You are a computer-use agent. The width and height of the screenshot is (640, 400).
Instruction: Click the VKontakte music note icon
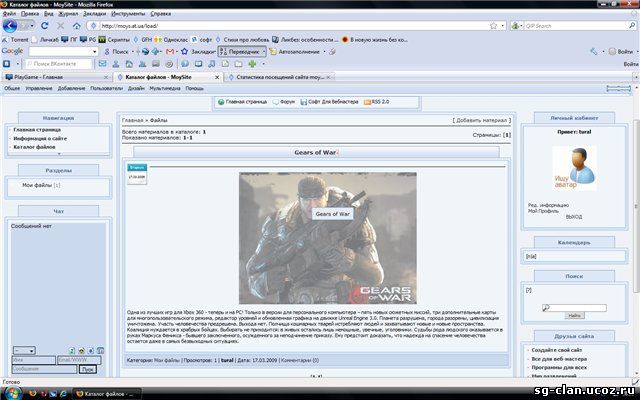[212, 64]
